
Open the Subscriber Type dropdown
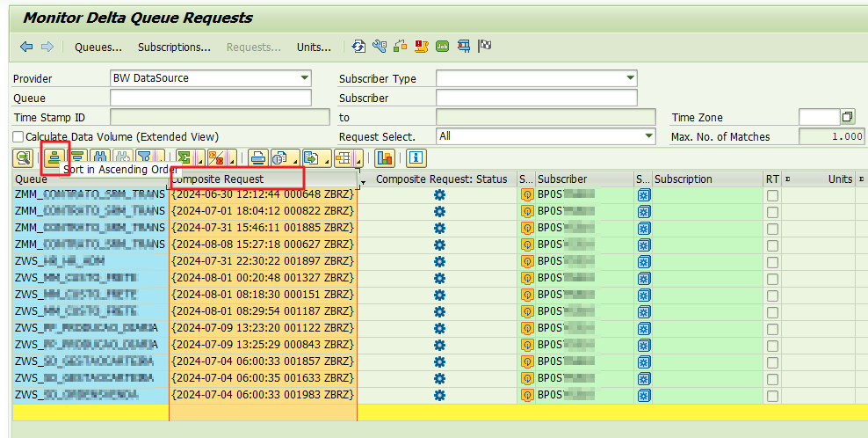630,78
